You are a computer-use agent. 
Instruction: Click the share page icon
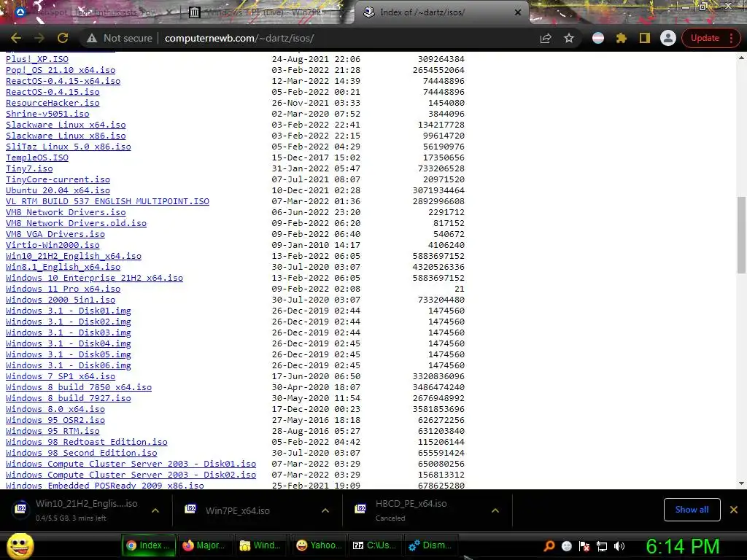[546, 38]
